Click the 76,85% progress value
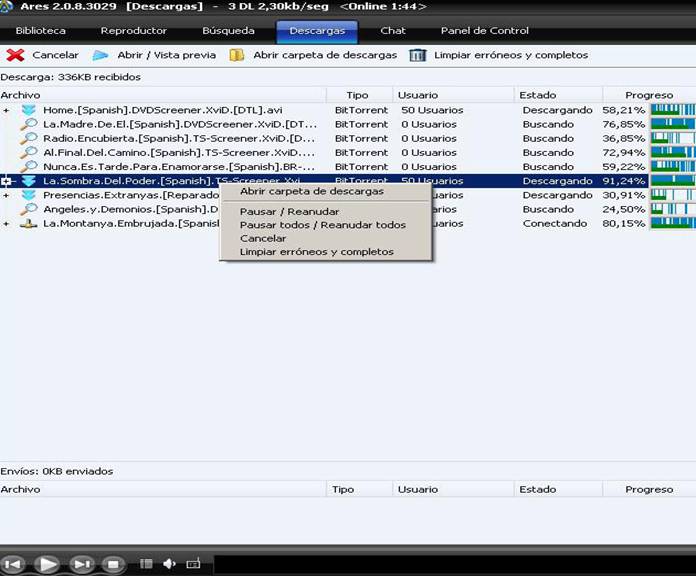The image size is (696, 576). (x=624, y=124)
